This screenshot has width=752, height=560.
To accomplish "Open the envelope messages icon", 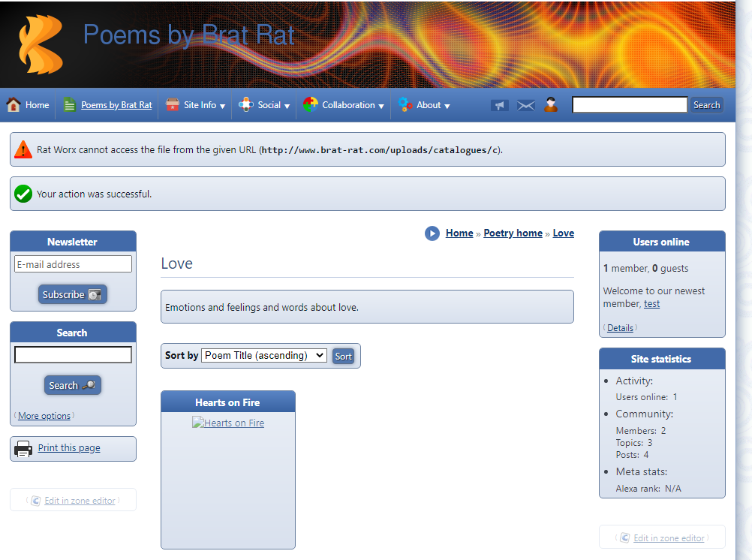I will (x=525, y=106).
